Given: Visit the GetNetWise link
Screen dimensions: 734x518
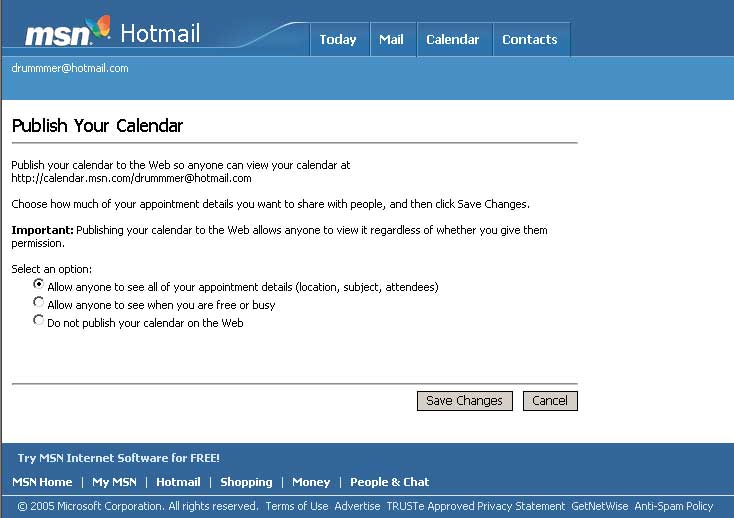Looking at the screenshot, I should (x=600, y=506).
